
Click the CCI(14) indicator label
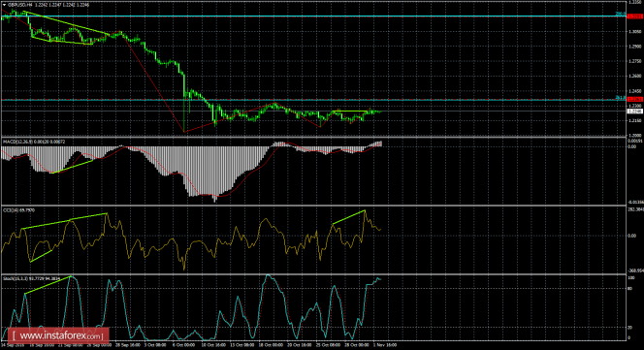[x=11, y=210]
